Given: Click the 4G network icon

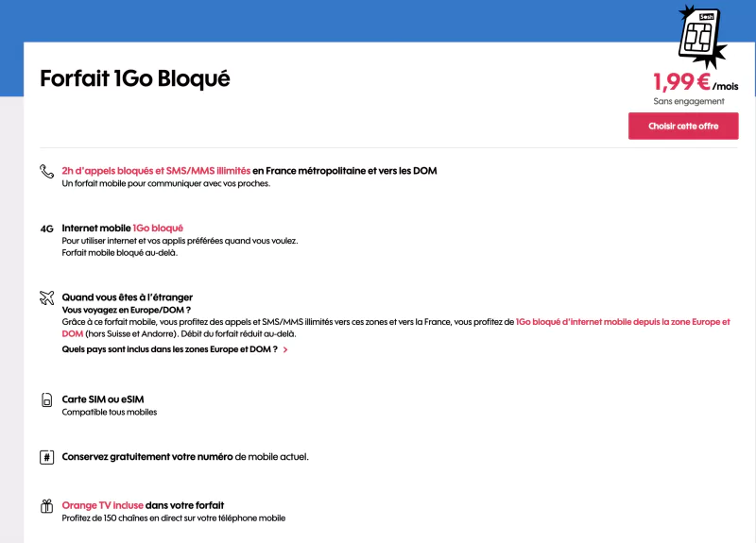Looking at the screenshot, I should [x=46, y=229].
